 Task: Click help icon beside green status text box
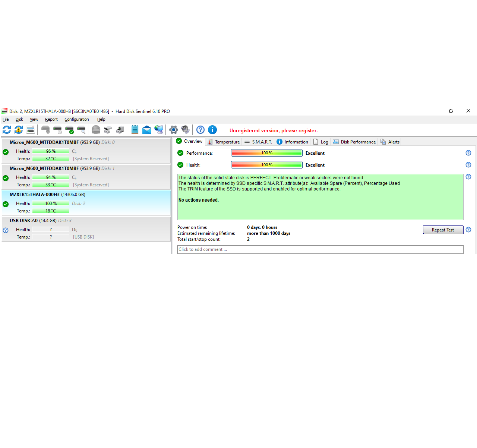pyautogui.click(x=468, y=177)
